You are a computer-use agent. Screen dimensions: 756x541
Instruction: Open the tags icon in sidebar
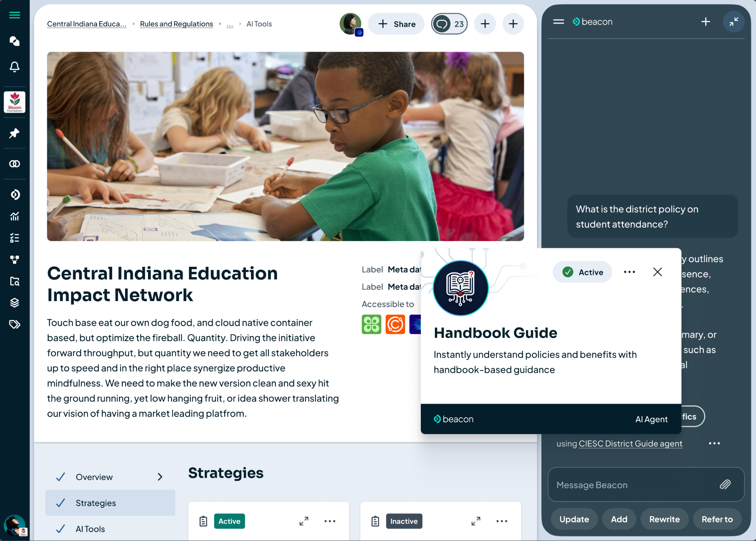point(14,324)
